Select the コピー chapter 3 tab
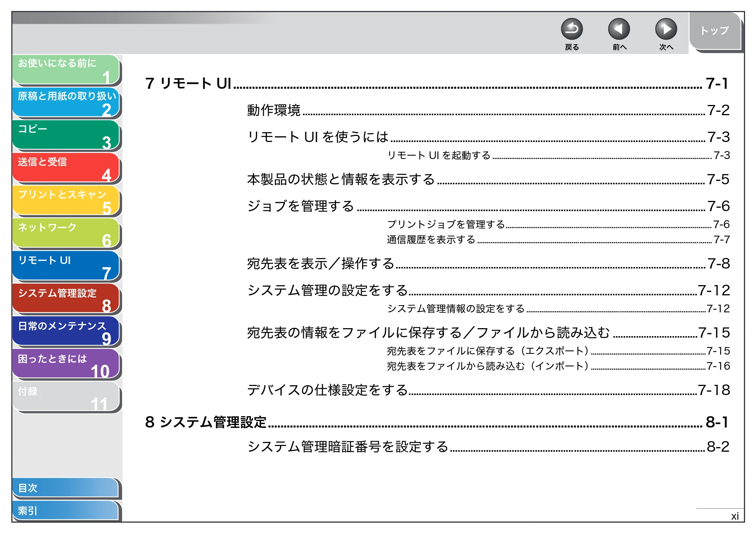The image size is (756, 534). click(66, 135)
